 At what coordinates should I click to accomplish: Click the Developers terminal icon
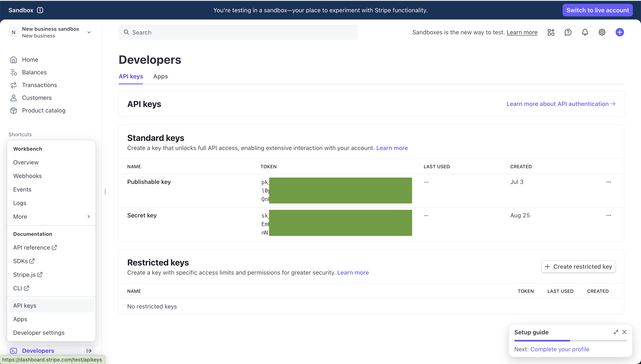pos(14,351)
